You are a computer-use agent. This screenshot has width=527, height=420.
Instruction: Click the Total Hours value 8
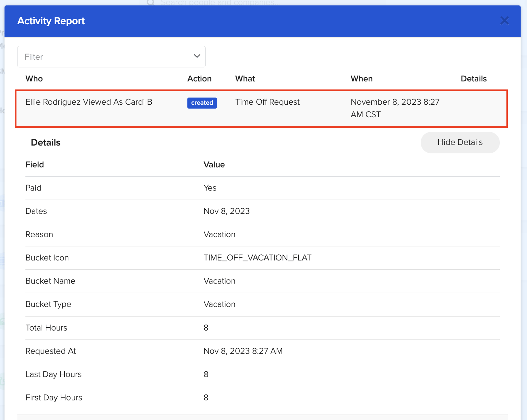pyautogui.click(x=206, y=328)
